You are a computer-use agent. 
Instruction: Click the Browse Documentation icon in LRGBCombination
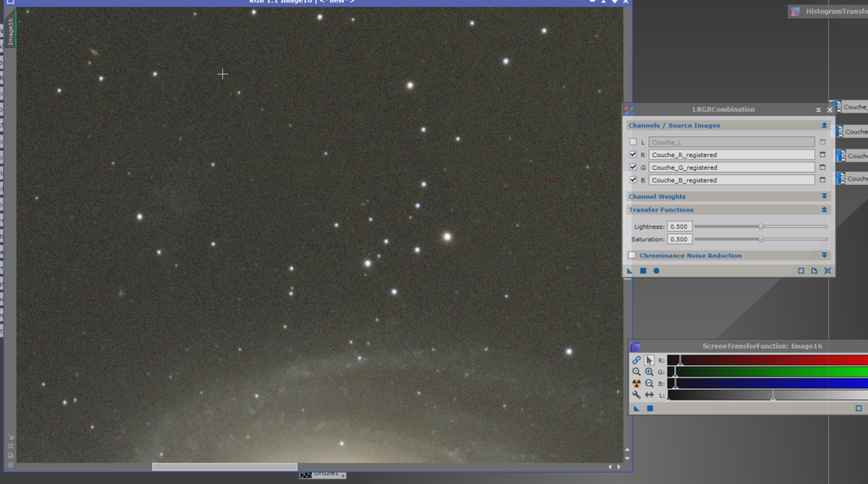[814, 271]
